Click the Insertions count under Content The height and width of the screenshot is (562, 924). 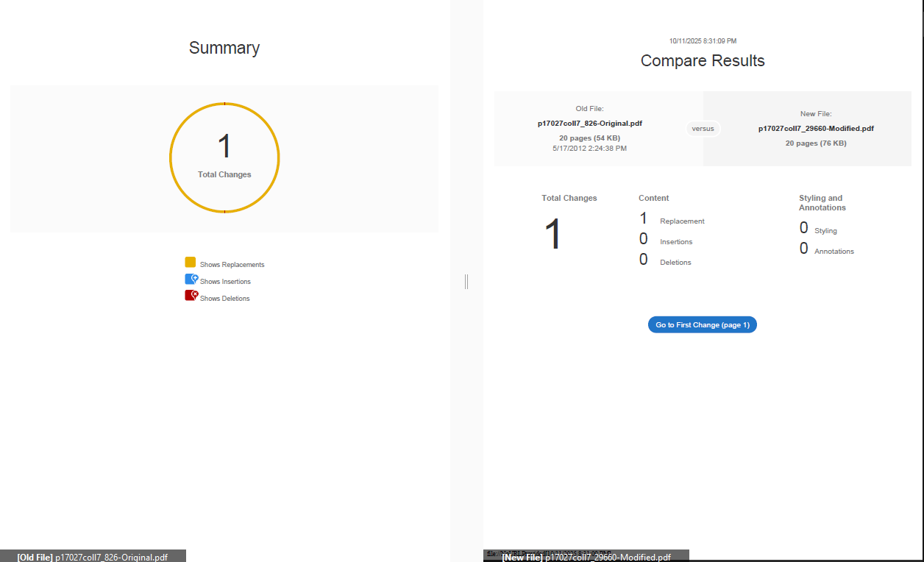[644, 239]
